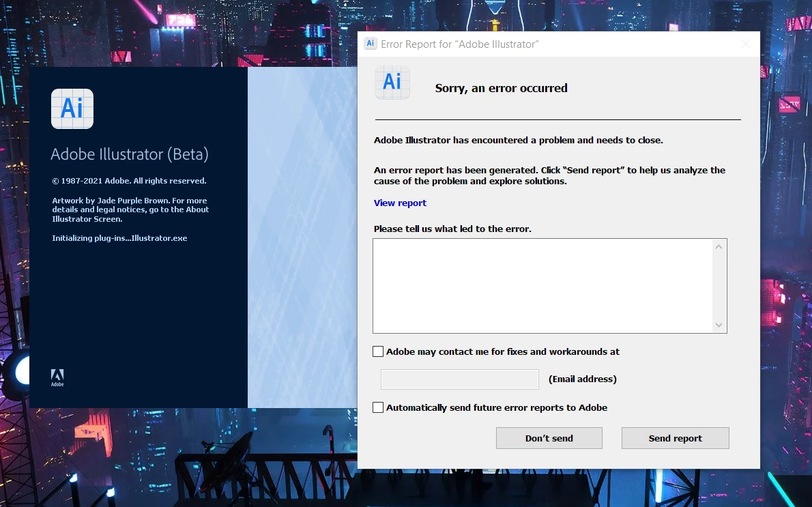Click the dialog title 'Error Report for "Adobe Illustrator"'
The height and width of the screenshot is (507, 812).
click(460, 44)
